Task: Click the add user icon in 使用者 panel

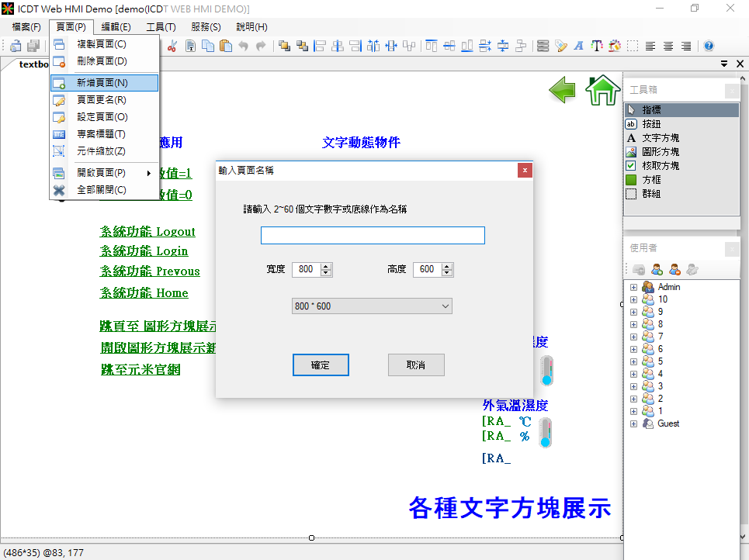Action: tap(657, 270)
